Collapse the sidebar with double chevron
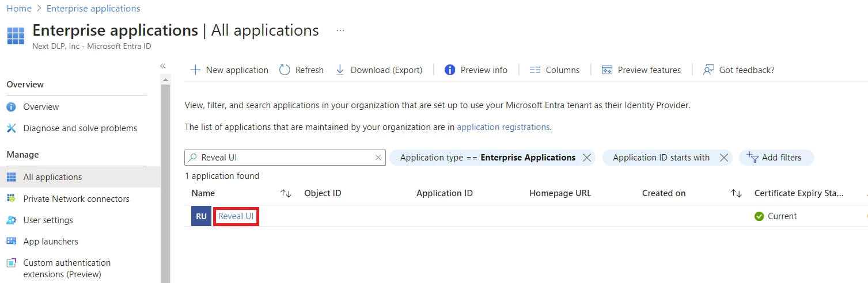The width and height of the screenshot is (868, 283). 163,66
